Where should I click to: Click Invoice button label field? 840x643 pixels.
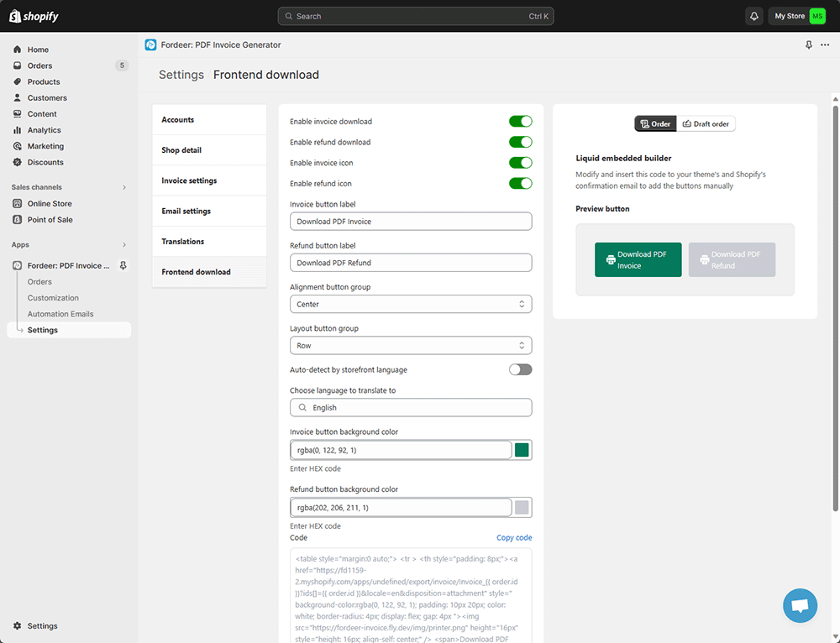point(411,222)
